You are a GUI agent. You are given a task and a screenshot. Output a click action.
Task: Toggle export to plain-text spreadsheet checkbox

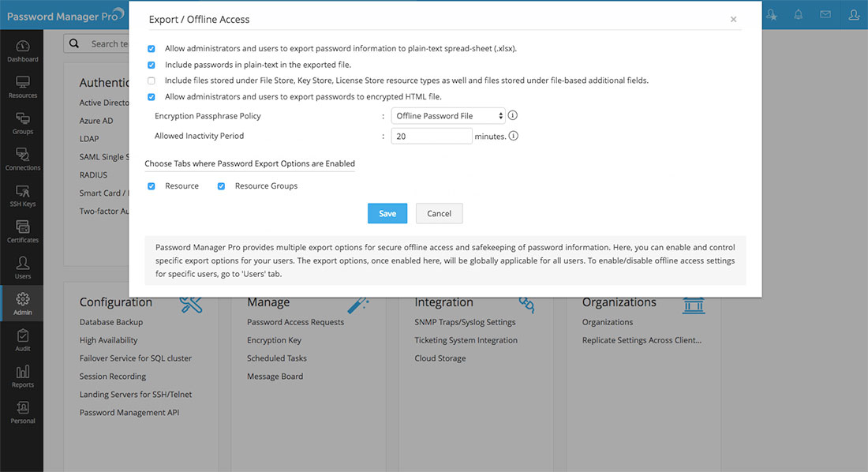pos(152,49)
